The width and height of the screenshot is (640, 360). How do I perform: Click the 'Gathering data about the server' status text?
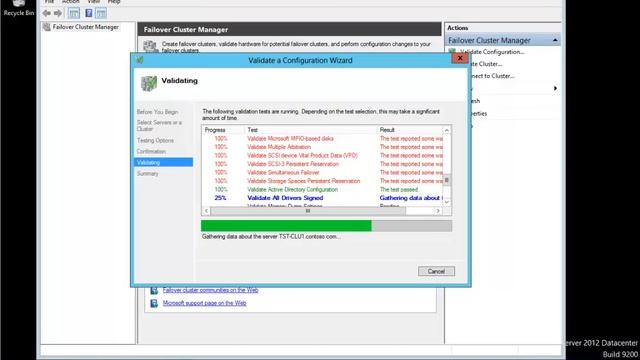[271, 237]
